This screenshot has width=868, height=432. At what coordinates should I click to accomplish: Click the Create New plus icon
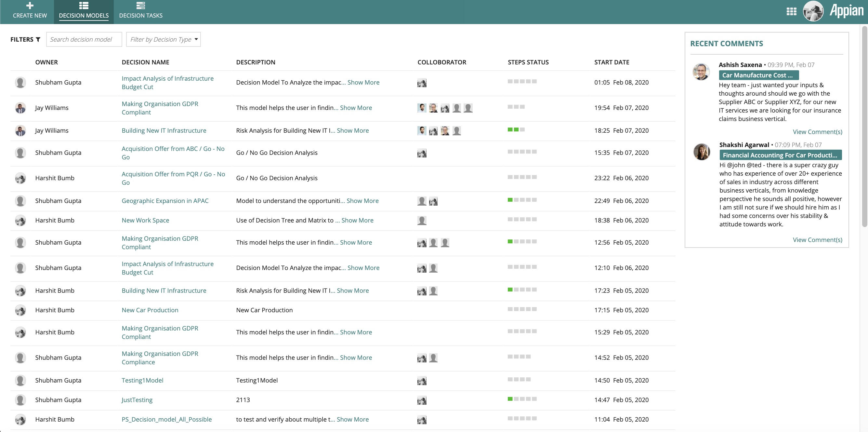[x=30, y=6]
